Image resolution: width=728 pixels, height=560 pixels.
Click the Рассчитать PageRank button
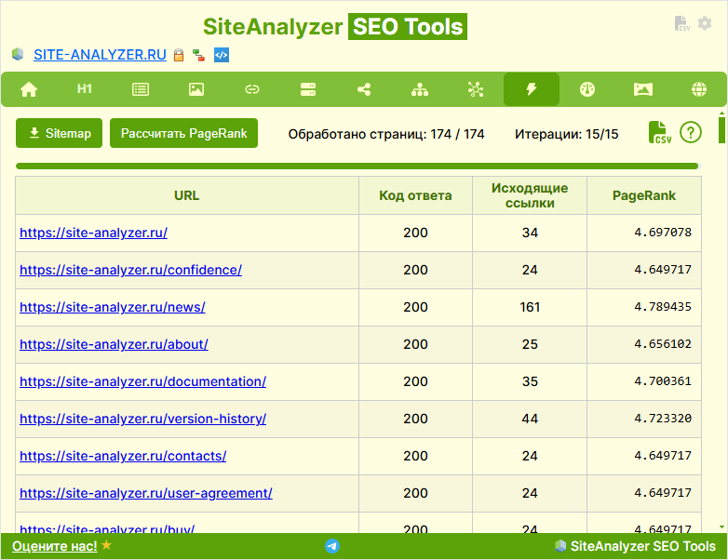pos(183,133)
